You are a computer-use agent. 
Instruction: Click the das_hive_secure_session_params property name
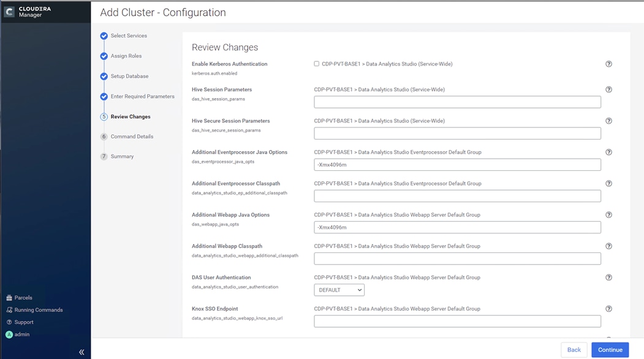226,130
